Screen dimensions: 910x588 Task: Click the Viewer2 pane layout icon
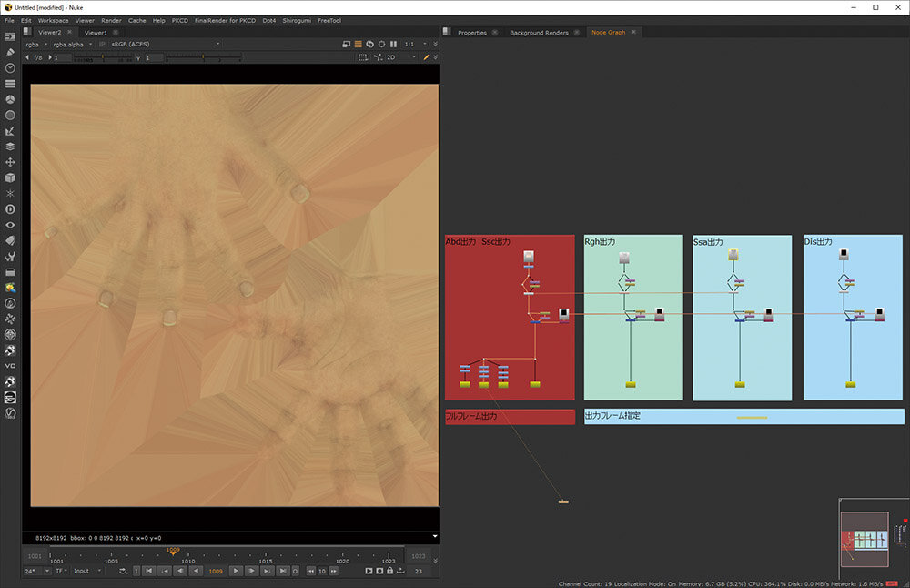pyautogui.click(x=26, y=32)
